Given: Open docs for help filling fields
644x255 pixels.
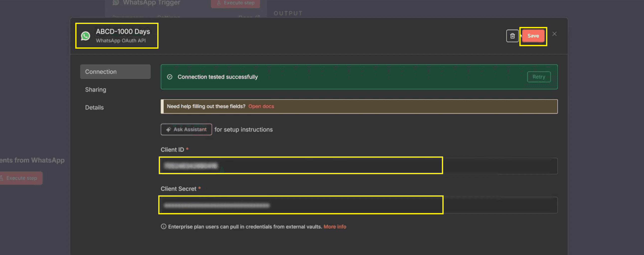Looking at the screenshot, I should [261, 106].
